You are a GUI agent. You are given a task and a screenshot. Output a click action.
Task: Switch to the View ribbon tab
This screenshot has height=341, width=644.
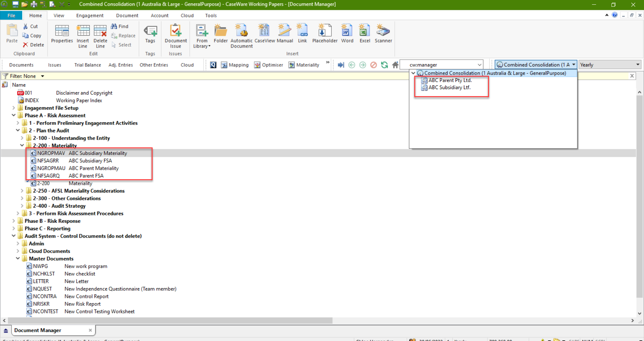click(59, 15)
